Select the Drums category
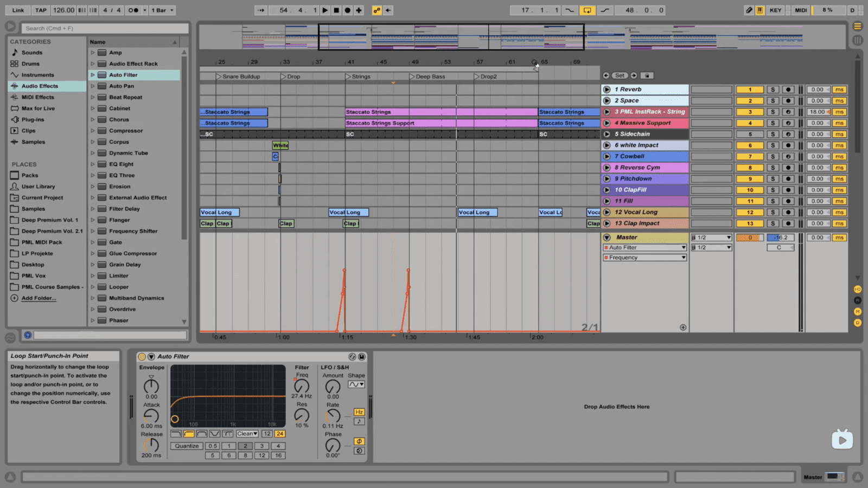 point(30,64)
